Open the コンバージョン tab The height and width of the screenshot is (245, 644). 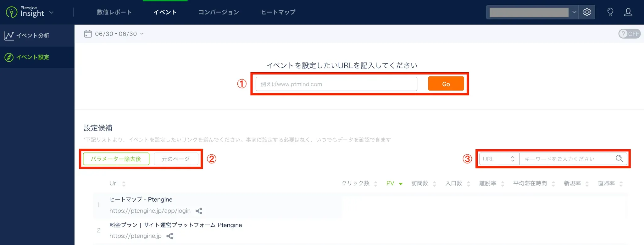[219, 12]
